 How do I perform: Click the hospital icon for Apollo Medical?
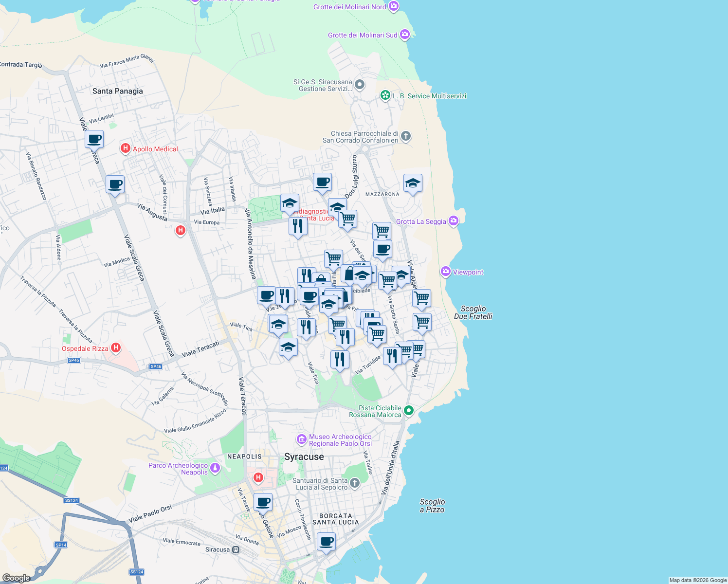tap(125, 148)
